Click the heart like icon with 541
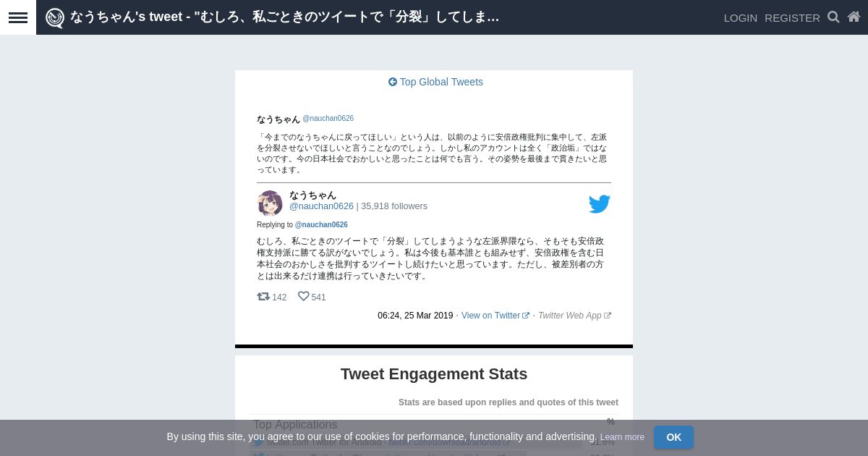 [304, 297]
